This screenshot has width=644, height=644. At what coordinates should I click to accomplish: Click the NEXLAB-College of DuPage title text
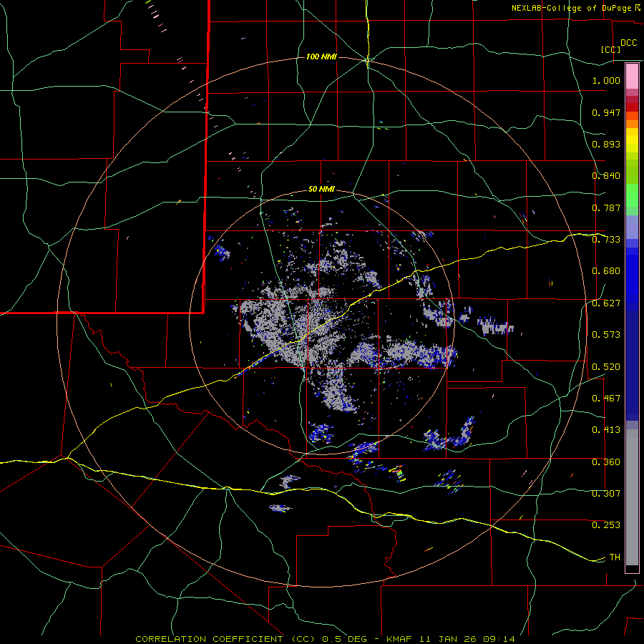click(x=572, y=8)
